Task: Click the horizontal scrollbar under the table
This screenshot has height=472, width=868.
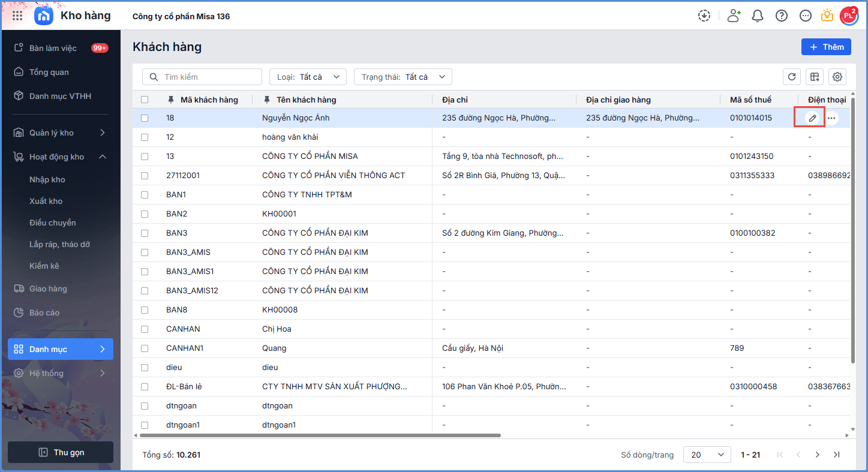Action: coord(318,435)
